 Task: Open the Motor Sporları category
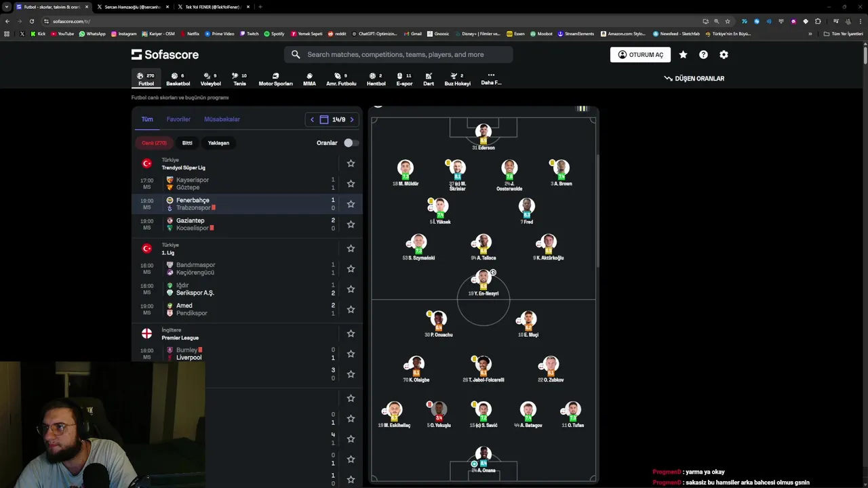[275, 79]
